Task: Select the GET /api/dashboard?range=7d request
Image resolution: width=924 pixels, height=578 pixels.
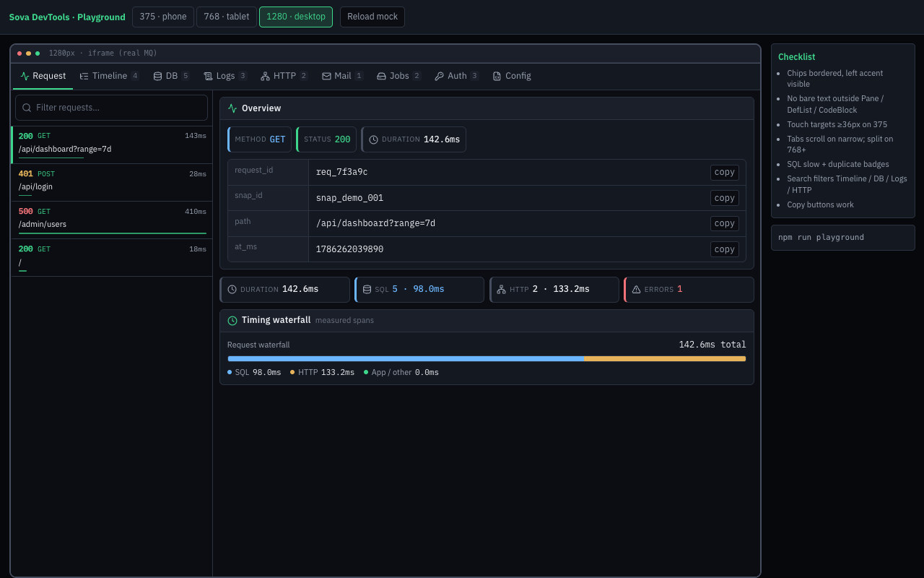Action: [x=112, y=144]
